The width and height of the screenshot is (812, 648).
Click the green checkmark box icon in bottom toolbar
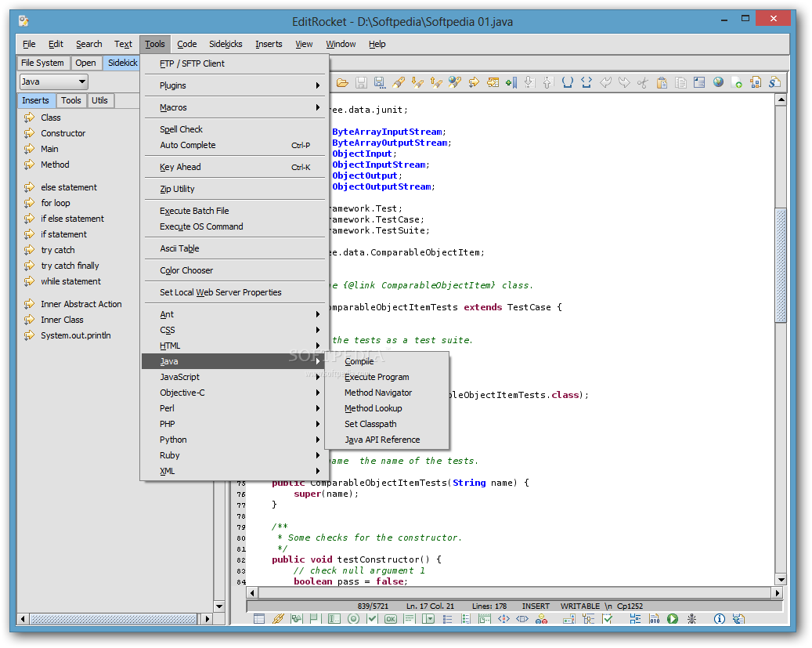click(x=372, y=618)
